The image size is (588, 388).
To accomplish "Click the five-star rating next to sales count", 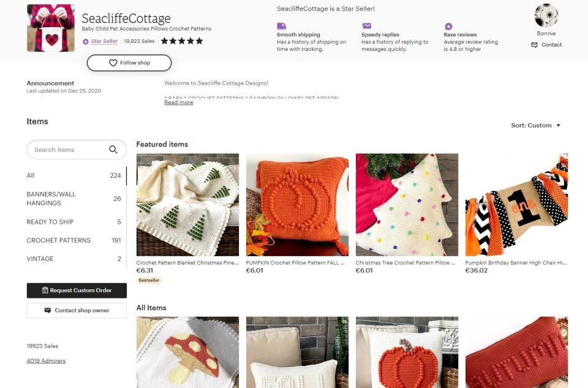I will point(181,40).
